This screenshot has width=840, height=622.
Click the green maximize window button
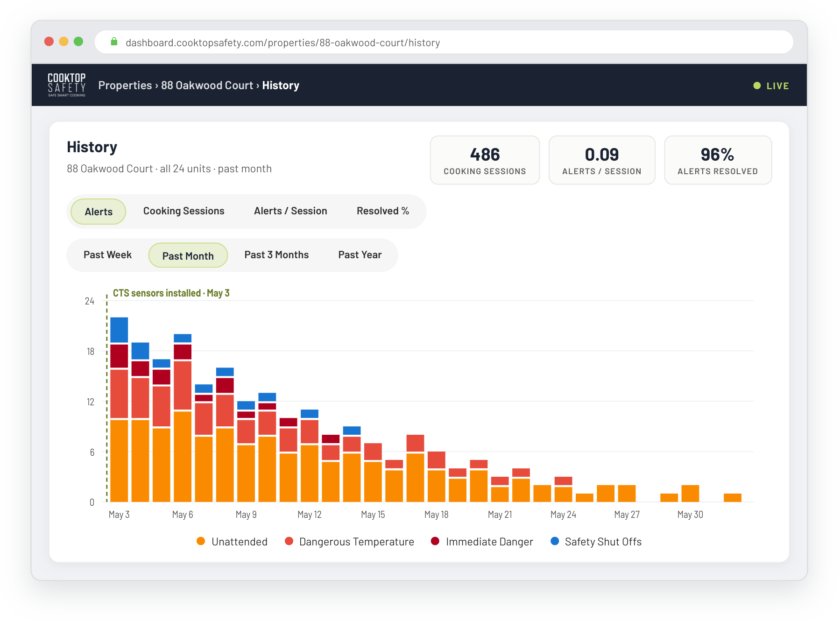click(x=78, y=42)
